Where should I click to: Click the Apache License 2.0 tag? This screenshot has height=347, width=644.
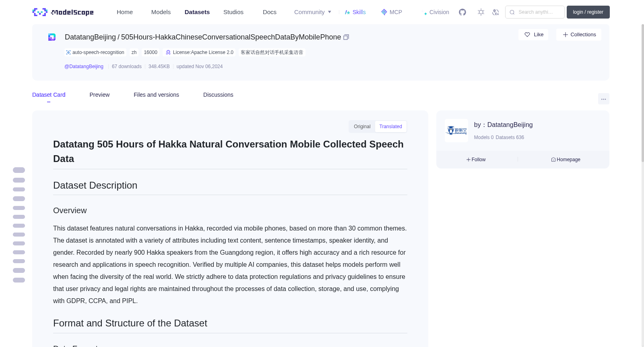pos(200,52)
